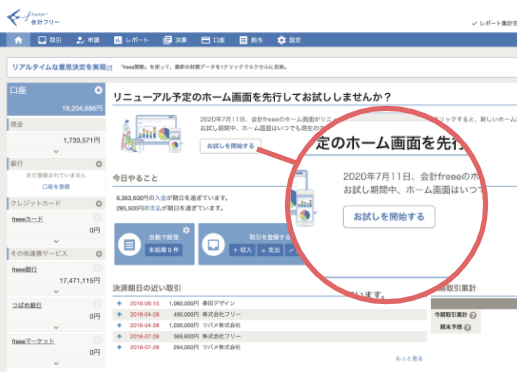Click the faint sync icon beside つばめ銀行

click(97, 304)
